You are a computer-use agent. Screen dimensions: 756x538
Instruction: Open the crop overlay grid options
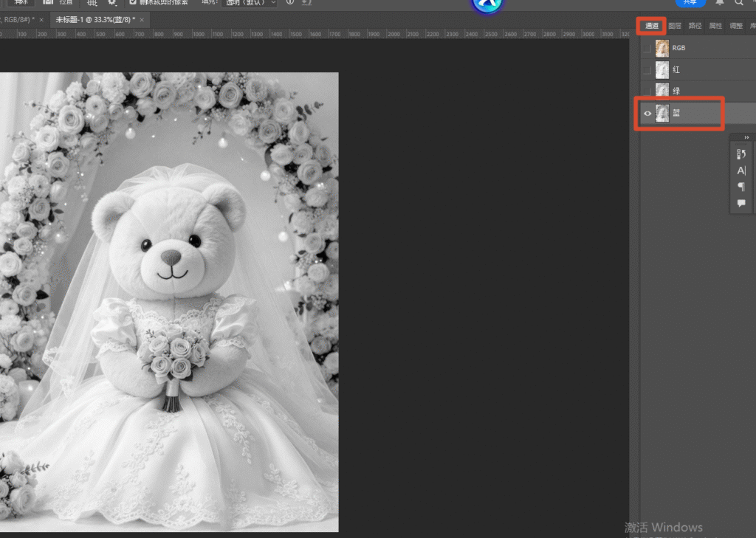pos(92,2)
